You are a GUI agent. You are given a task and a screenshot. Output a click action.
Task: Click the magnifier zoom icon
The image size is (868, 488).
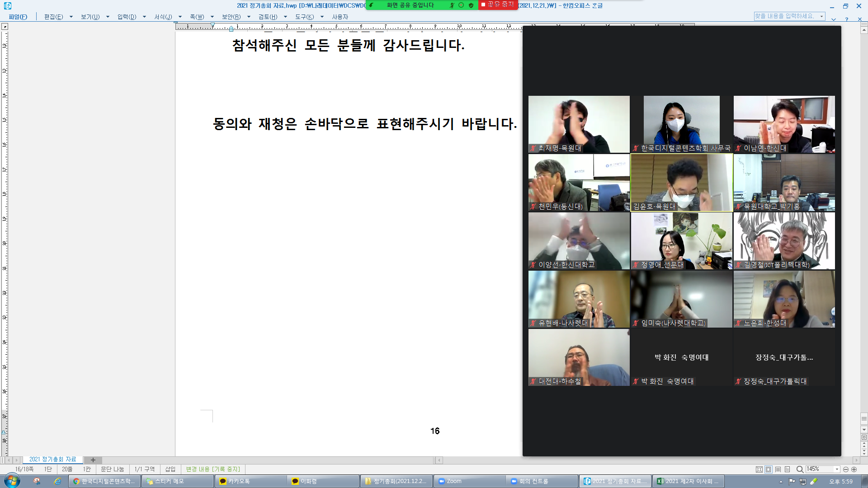click(799, 469)
